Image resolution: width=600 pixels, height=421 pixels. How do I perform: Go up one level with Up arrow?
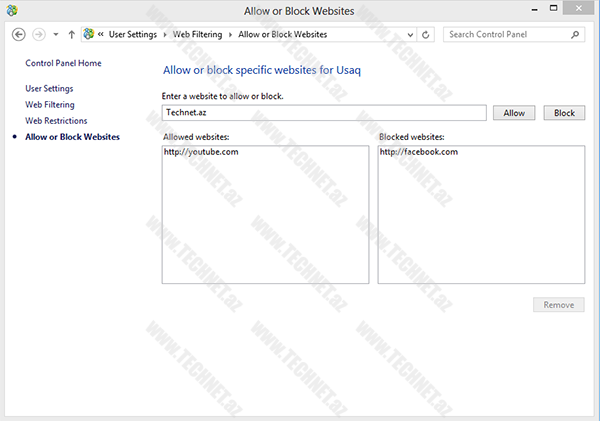[x=71, y=34]
